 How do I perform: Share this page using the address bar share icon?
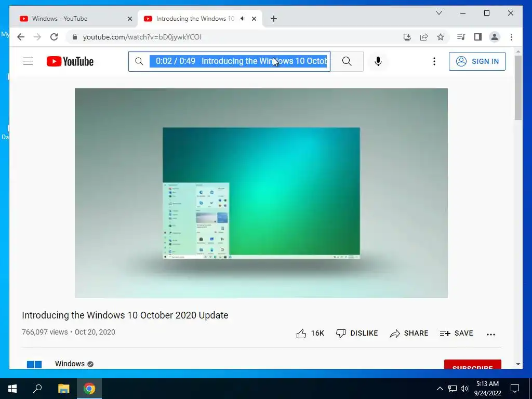[x=424, y=37]
